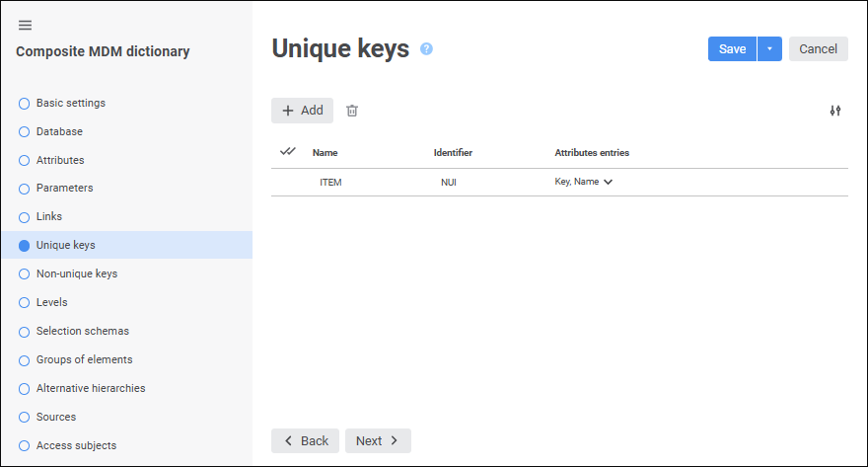Select the Database step
Screen dimensions: 868x467
(59, 131)
